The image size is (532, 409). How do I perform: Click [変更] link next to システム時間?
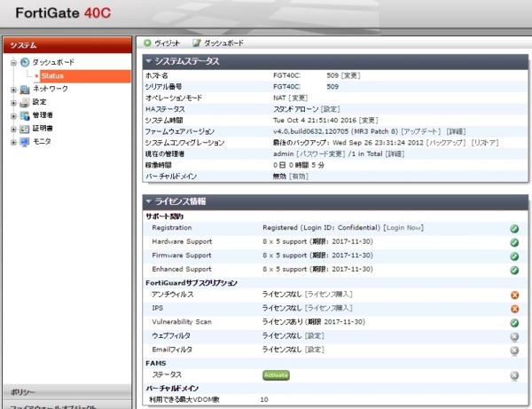[369, 120]
